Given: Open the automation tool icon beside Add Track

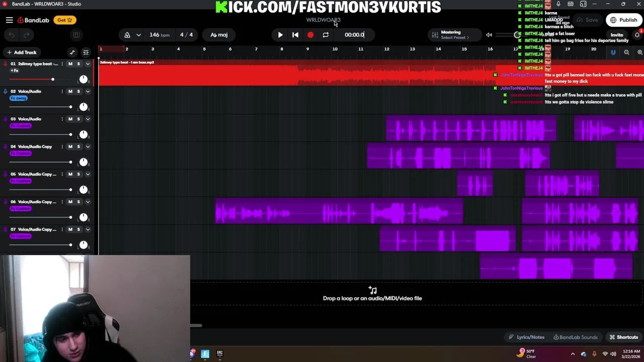Looking at the screenshot, I should [x=72, y=52].
